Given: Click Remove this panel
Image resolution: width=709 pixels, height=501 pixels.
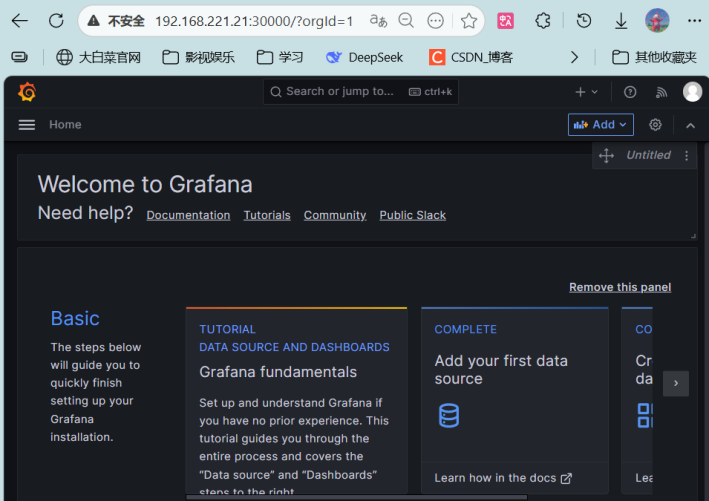Looking at the screenshot, I should (620, 287).
